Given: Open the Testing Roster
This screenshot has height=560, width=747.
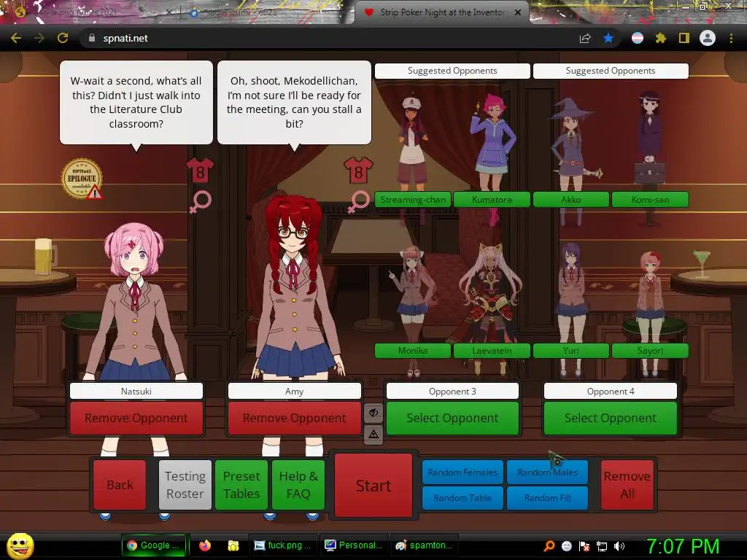Looking at the screenshot, I should tap(185, 485).
